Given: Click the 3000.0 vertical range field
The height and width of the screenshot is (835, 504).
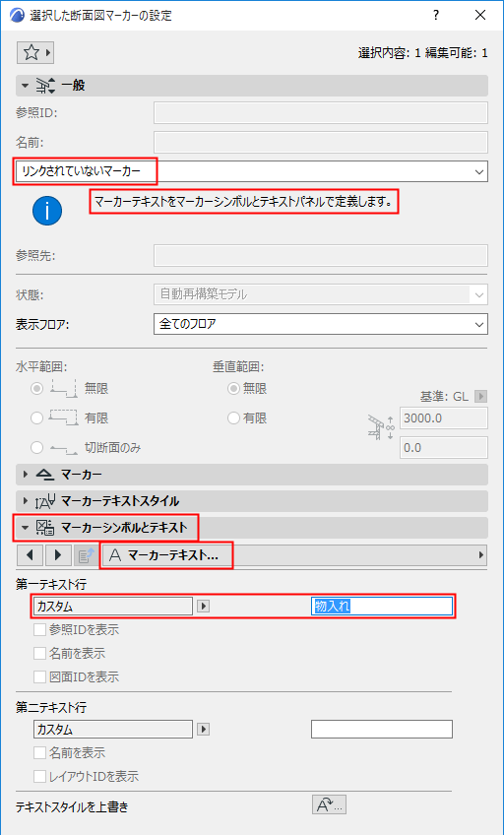Looking at the screenshot, I should pyautogui.click(x=444, y=418).
